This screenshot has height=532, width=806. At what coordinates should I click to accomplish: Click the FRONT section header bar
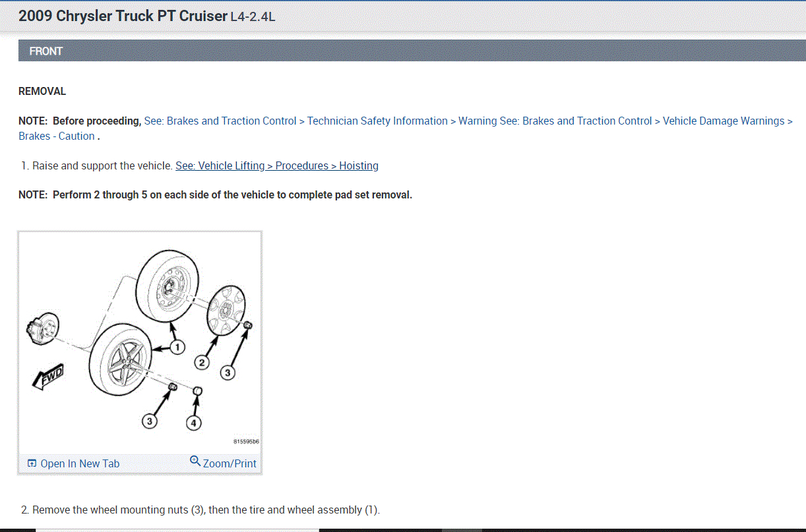tap(412, 51)
